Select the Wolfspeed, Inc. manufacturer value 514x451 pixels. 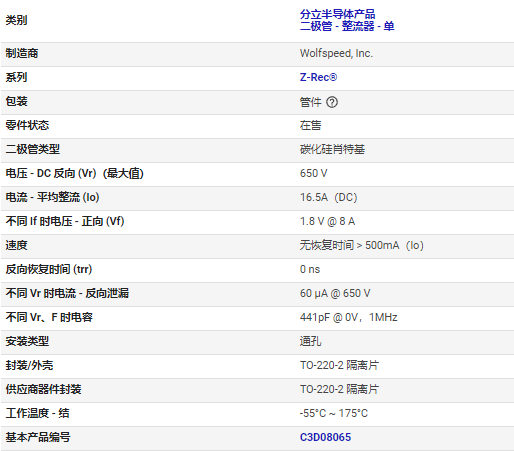tap(336, 53)
